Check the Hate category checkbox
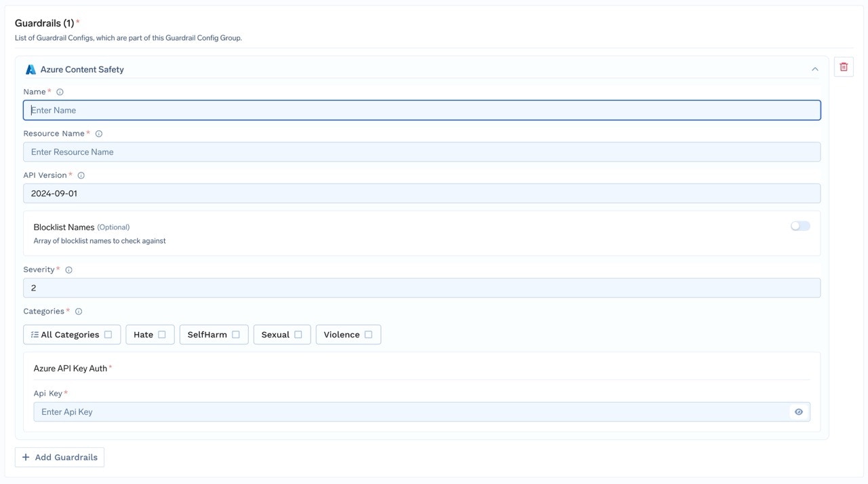 (161, 335)
